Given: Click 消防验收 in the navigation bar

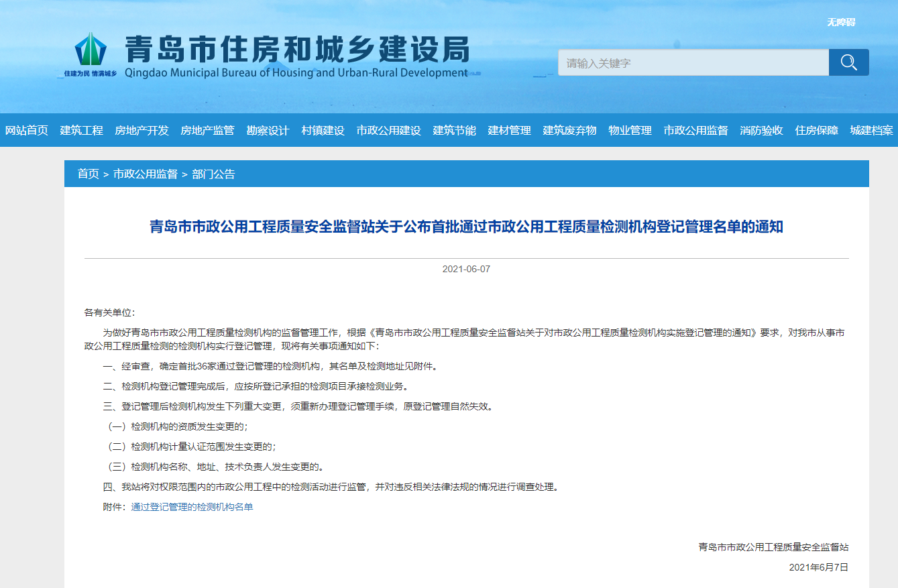Looking at the screenshot, I should coord(761,131).
